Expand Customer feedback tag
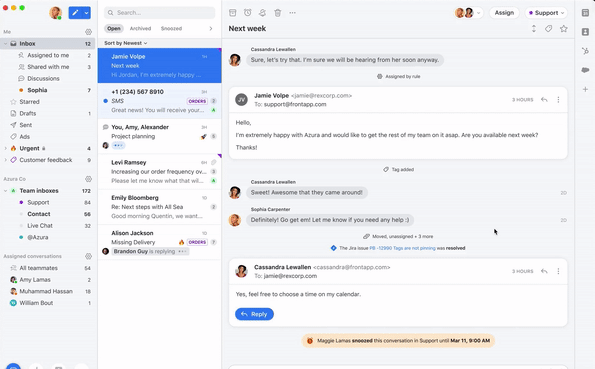This screenshot has height=369, width=595. (5, 160)
